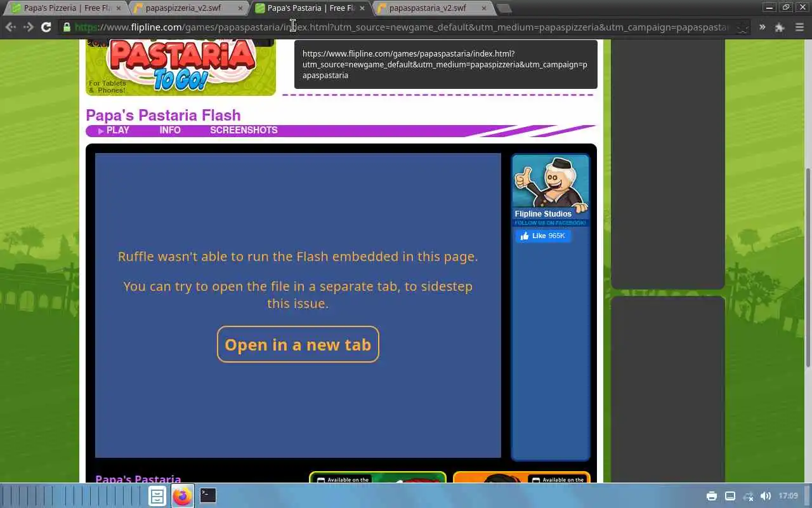
Task: Open the orange app store badge
Action: tap(521, 477)
